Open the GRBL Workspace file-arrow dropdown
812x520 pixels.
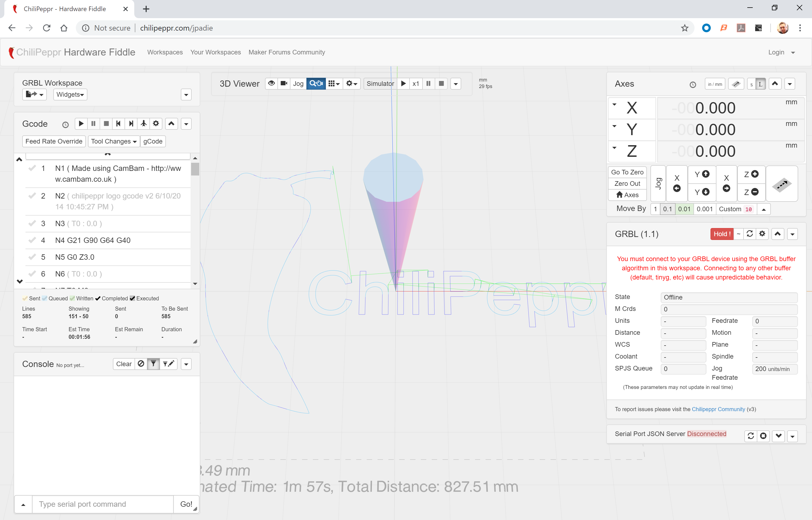point(34,95)
